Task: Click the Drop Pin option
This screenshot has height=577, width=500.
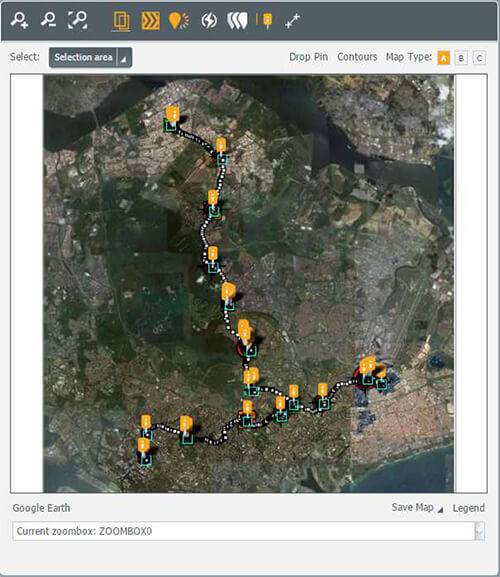Action: 308,57
